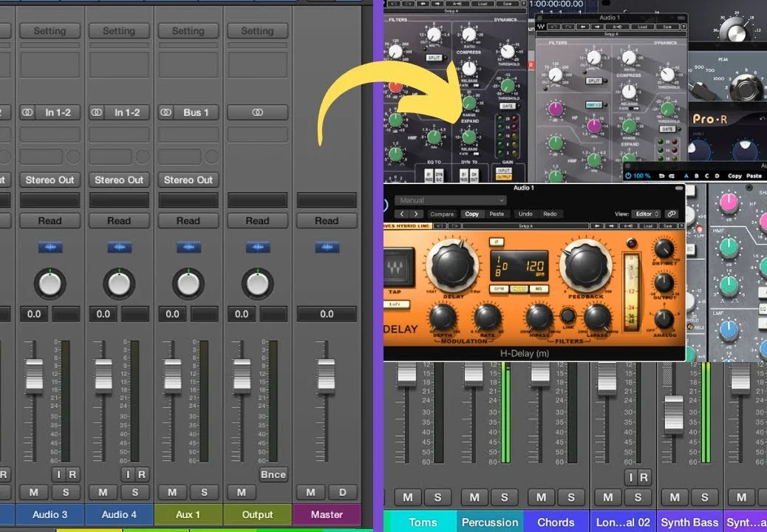767x532 pixels.
Task: Toggle input monitoring I on Audio 4
Action: 128,474
